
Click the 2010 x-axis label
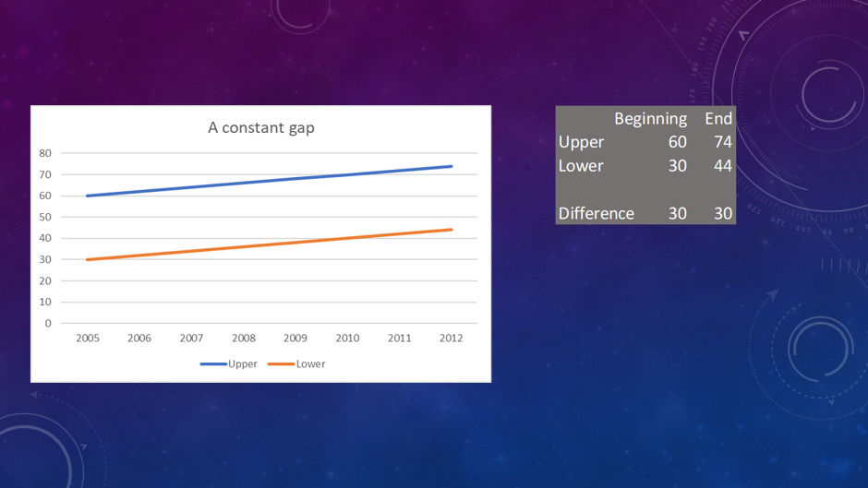(x=347, y=338)
